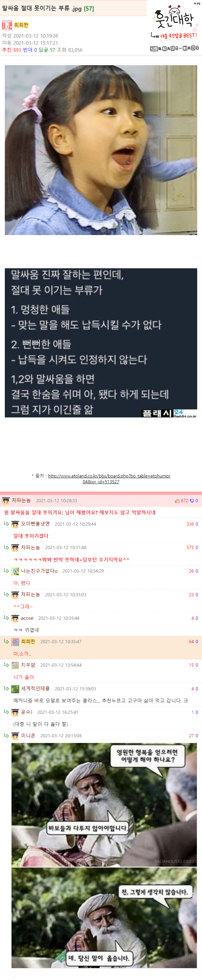Open the 웃긴대학 logo banner
The height and width of the screenshot is (980, 202).
[174, 27]
